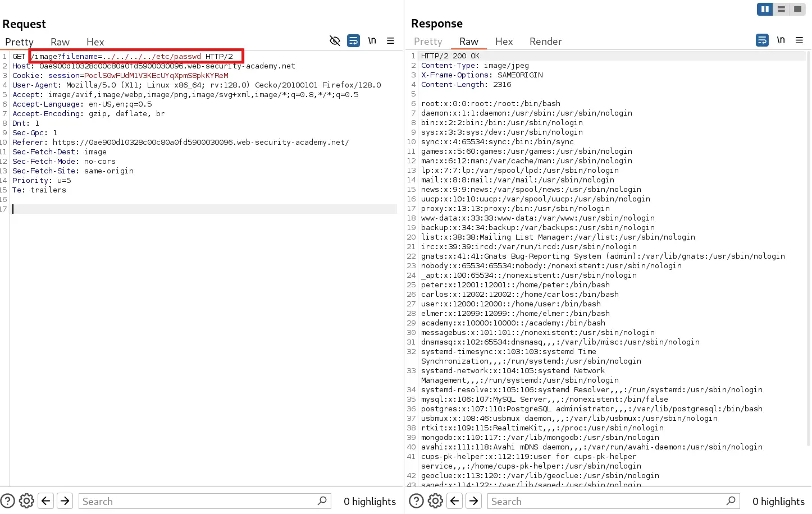Toggle hide non-printable eye icon in Request
This screenshot has width=812, height=514.
point(335,40)
